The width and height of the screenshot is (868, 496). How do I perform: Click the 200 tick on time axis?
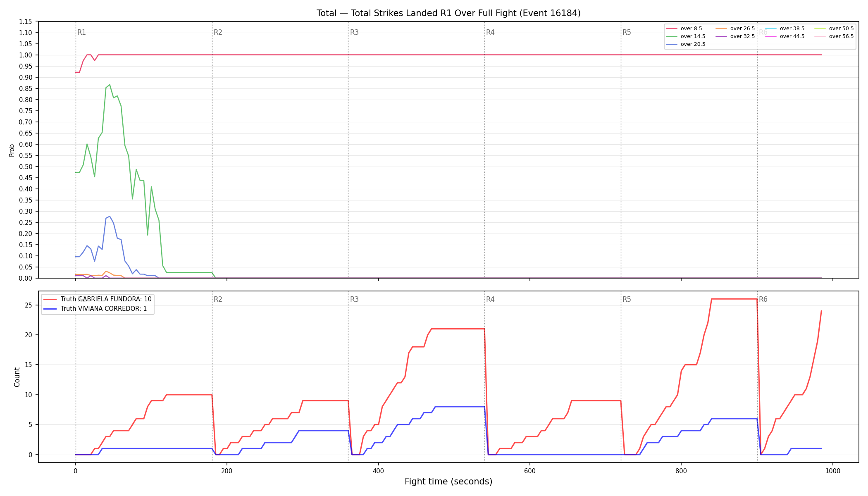tap(227, 471)
